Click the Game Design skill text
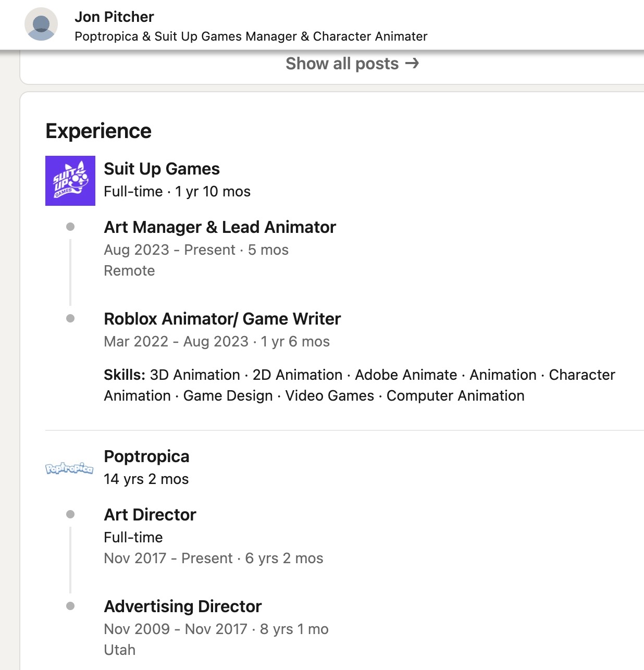This screenshot has height=670, width=644. [x=228, y=395]
